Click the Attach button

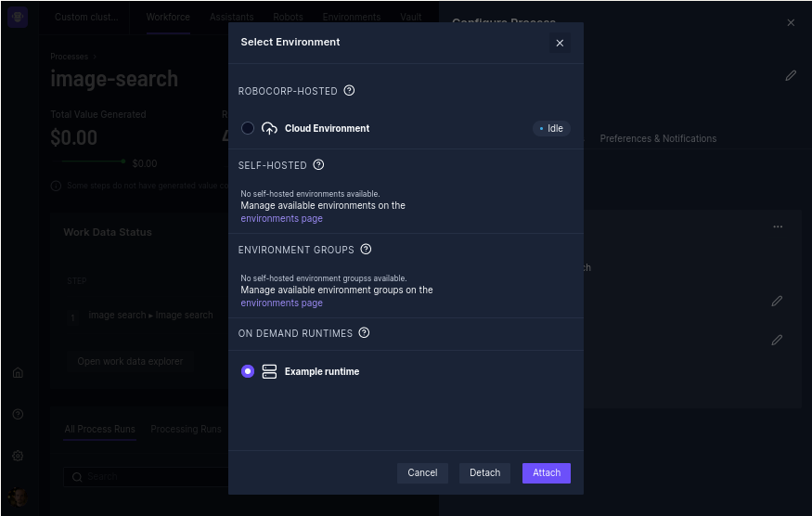(x=547, y=473)
